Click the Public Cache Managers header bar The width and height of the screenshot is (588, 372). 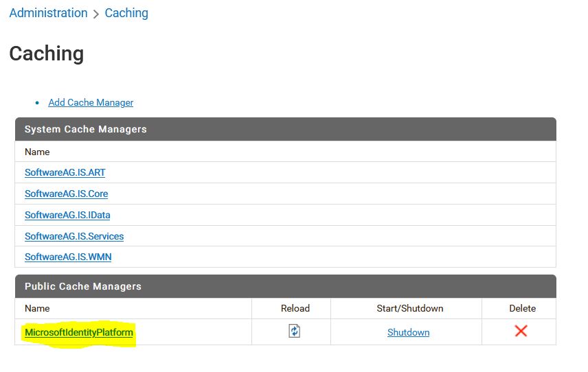click(x=285, y=286)
